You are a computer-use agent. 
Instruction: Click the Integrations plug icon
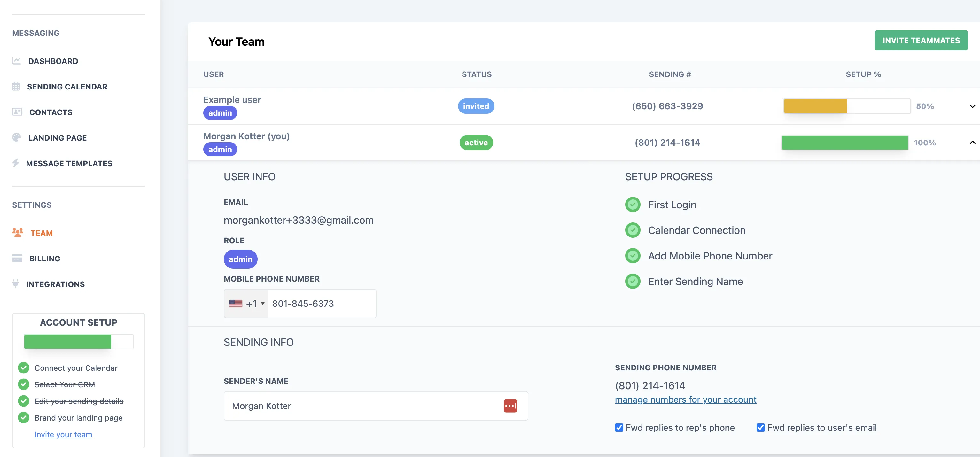pyautogui.click(x=16, y=283)
